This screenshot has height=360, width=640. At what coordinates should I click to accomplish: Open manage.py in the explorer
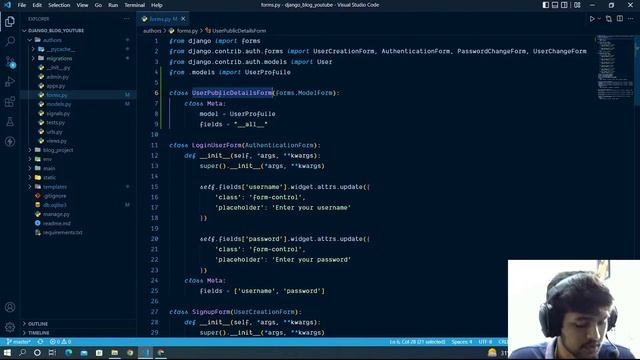(x=56, y=214)
